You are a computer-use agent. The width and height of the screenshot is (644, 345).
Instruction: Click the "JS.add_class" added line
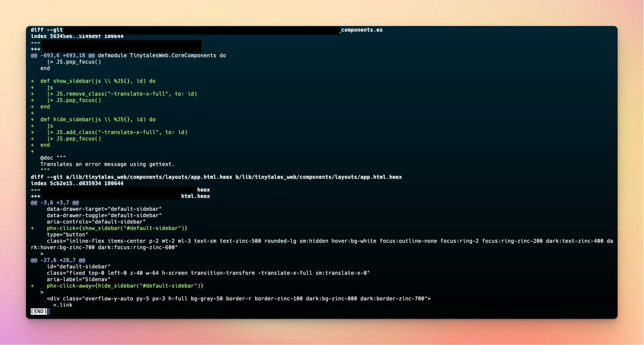pos(117,132)
